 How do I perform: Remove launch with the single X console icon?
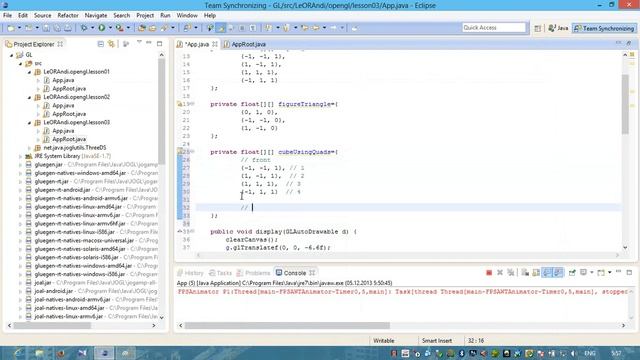[500, 273]
